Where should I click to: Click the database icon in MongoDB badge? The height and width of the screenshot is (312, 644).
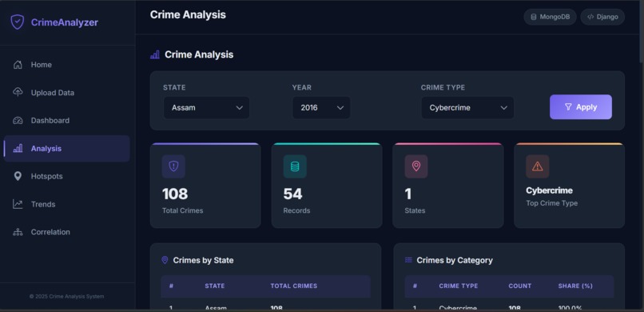pos(534,17)
